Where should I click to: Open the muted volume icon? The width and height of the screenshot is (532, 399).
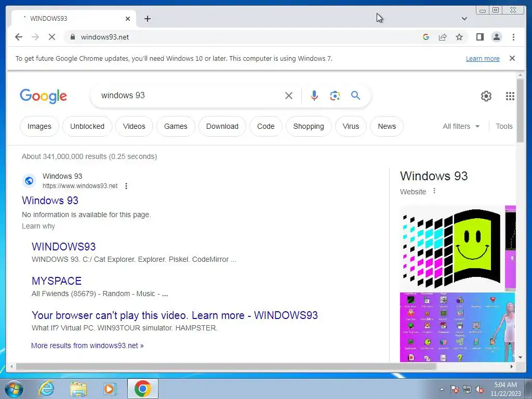[x=480, y=389]
